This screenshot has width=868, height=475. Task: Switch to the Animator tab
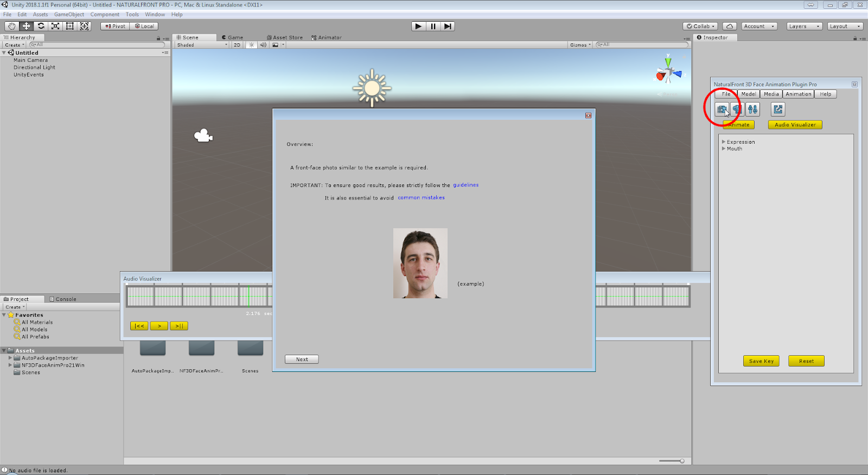pyautogui.click(x=326, y=37)
